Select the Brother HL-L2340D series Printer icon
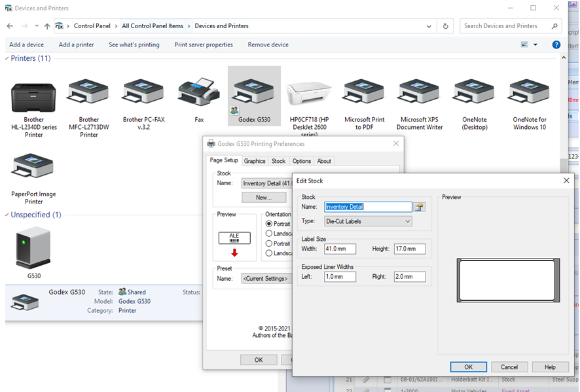Image resolution: width=580 pixels, height=392 pixels. click(33, 96)
